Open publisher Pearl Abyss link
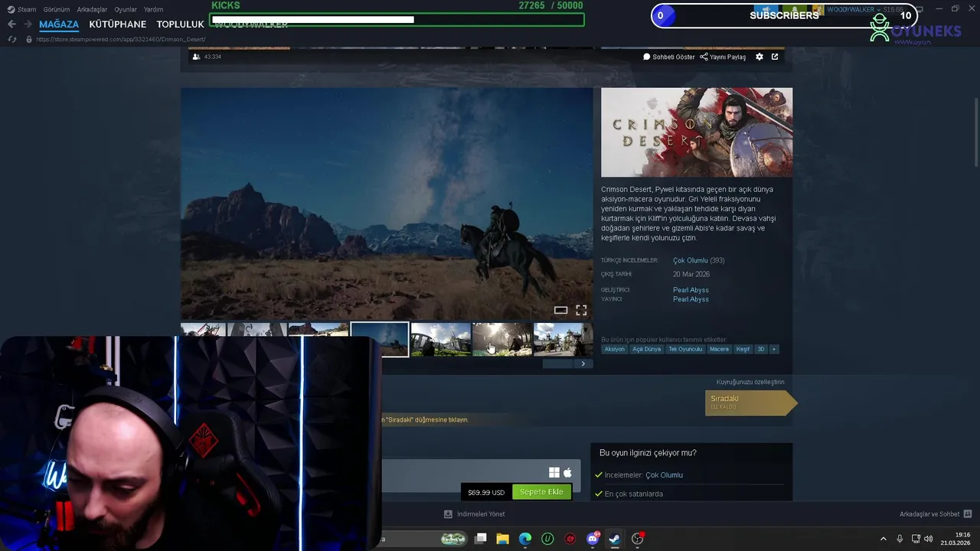The height and width of the screenshot is (551, 980). 691,299
